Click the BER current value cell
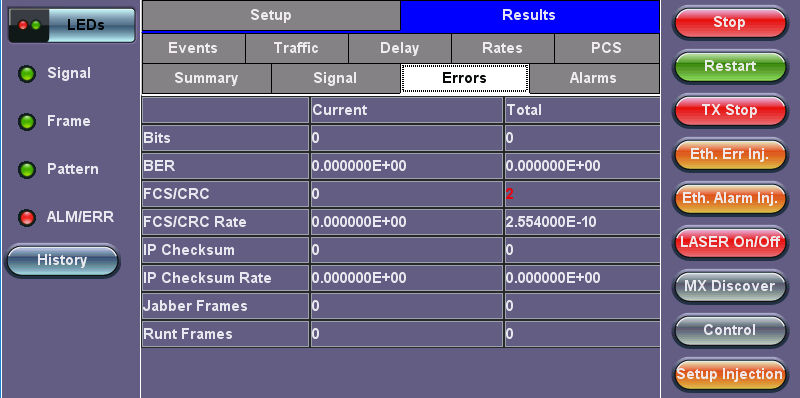 (407, 166)
